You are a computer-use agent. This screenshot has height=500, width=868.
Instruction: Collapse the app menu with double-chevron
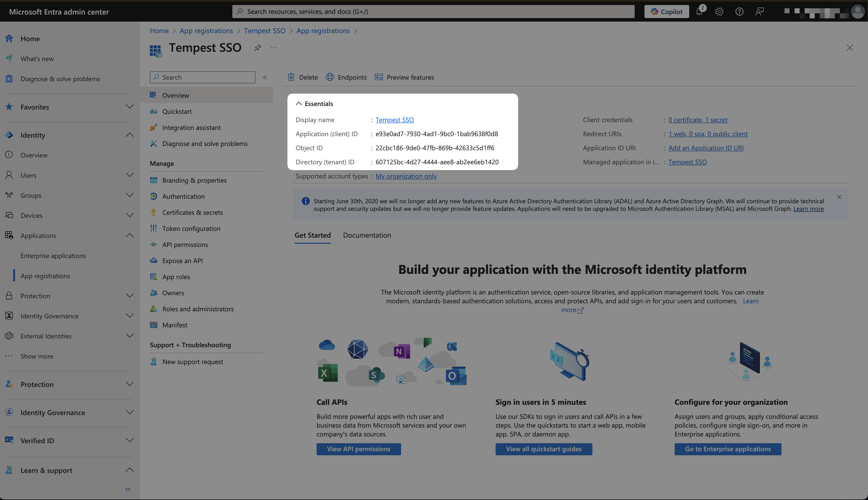pyautogui.click(x=265, y=77)
